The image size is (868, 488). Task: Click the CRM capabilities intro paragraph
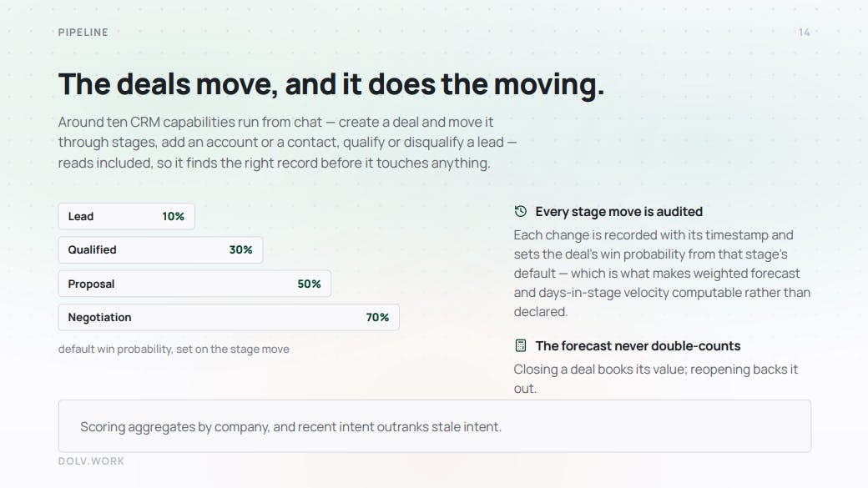(x=287, y=143)
